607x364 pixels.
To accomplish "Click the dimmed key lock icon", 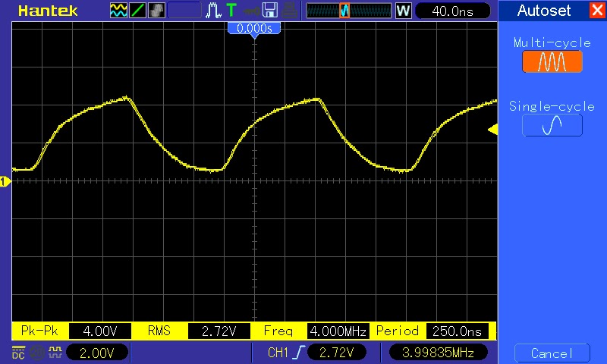I will pyautogui.click(x=251, y=11).
